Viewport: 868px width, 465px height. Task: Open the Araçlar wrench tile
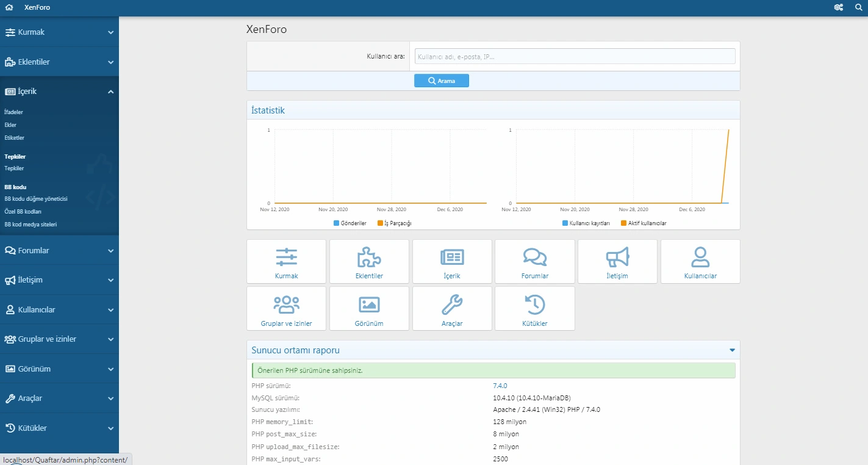(452, 308)
